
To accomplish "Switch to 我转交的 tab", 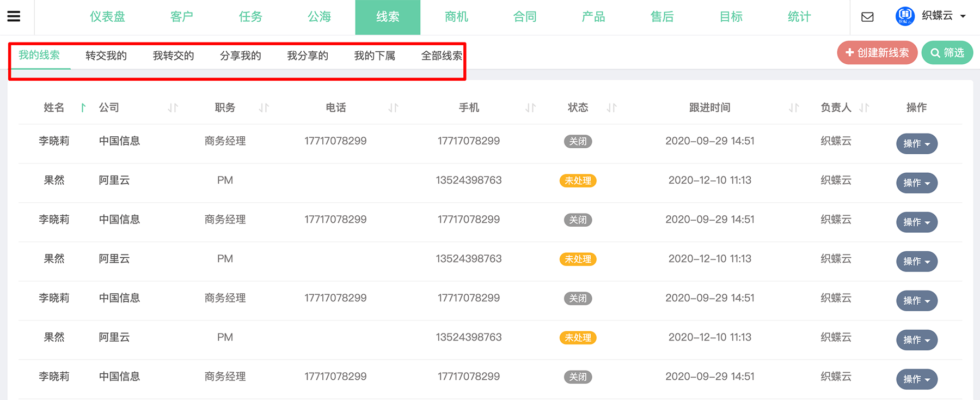I will [173, 56].
